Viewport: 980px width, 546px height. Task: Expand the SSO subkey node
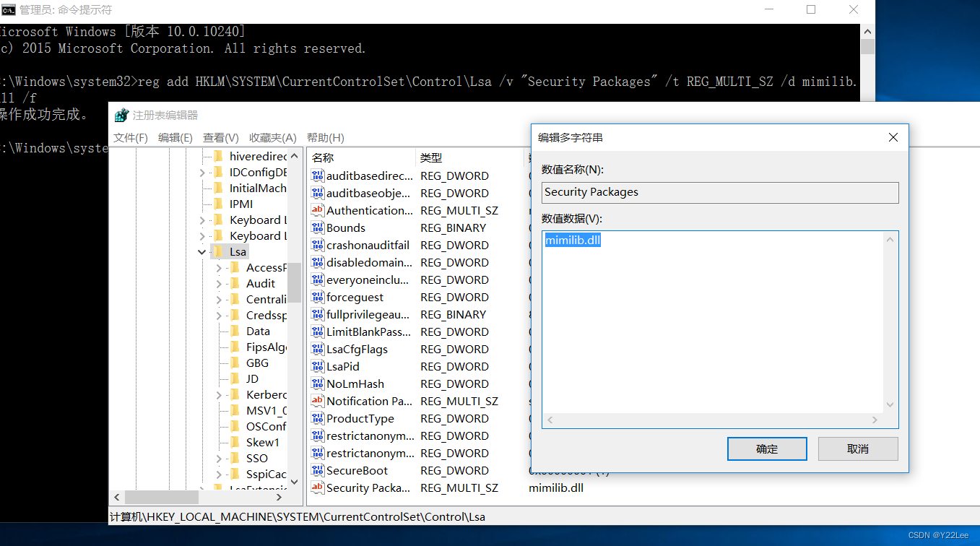tap(219, 458)
